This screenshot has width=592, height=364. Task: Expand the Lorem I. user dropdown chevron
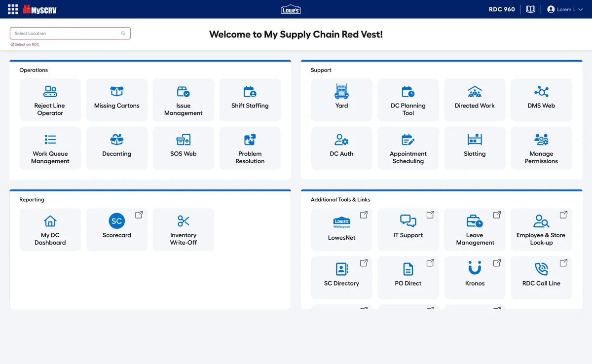581,9
